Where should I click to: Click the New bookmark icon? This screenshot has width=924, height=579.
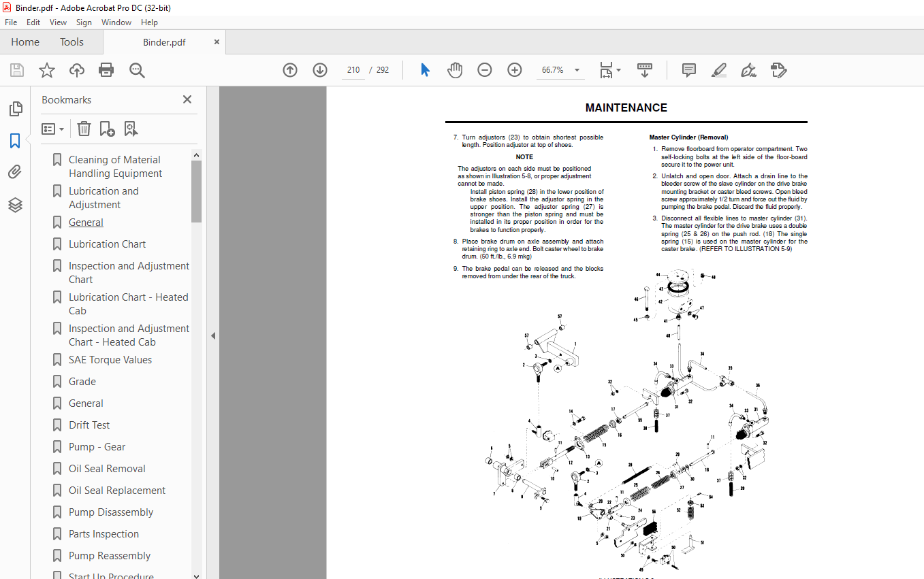[x=107, y=129]
